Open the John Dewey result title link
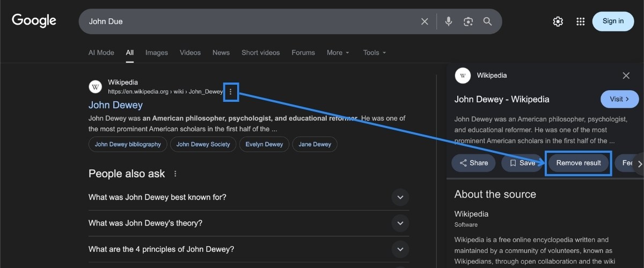 [x=115, y=105]
